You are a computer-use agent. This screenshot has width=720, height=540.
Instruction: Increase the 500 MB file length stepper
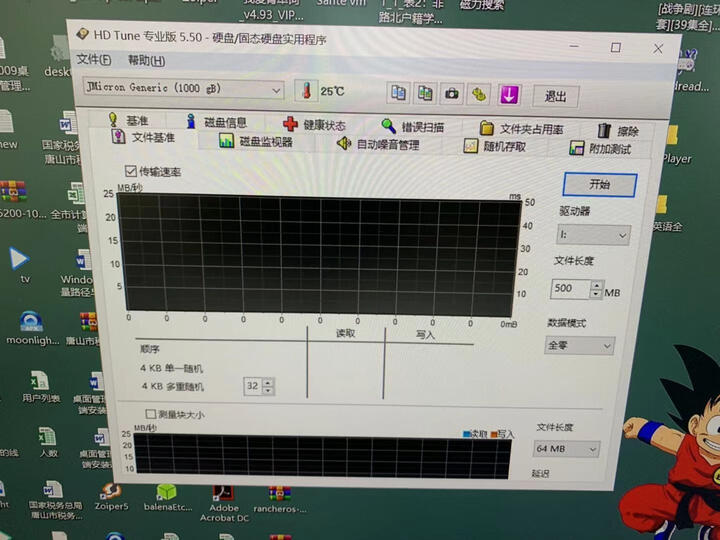(596, 285)
